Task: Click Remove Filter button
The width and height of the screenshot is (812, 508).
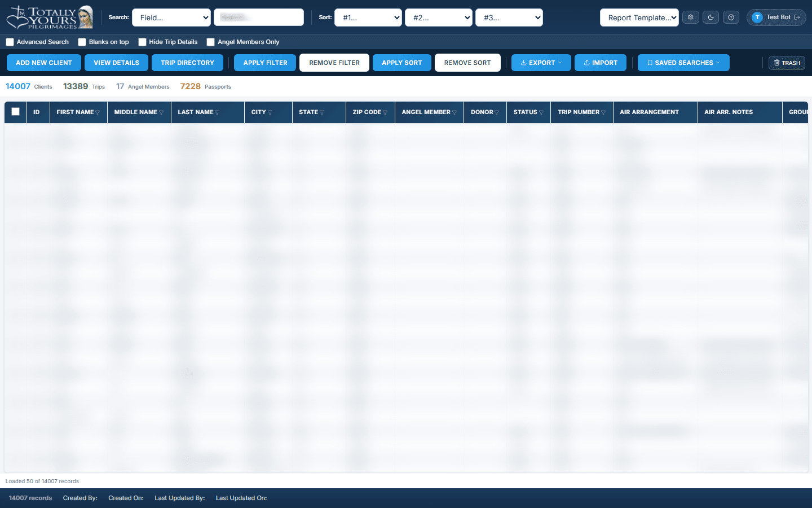Action: pyautogui.click(x=334, y=63)
